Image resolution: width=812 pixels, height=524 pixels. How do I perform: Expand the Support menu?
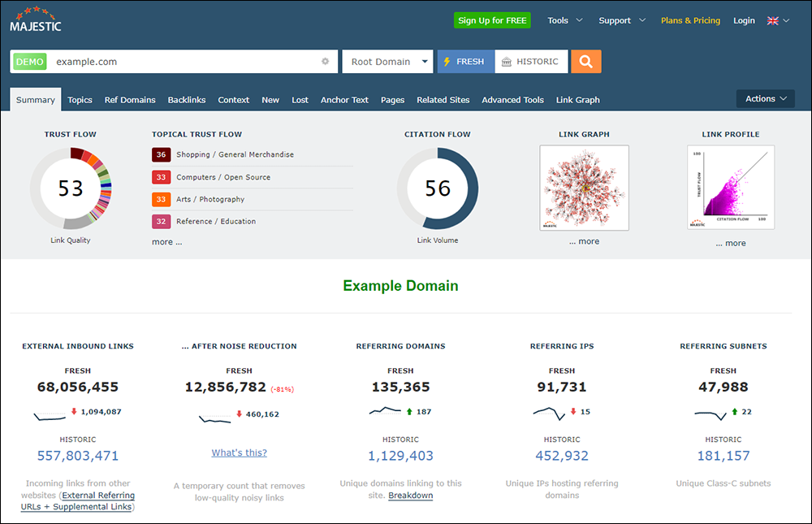[622, 21]
